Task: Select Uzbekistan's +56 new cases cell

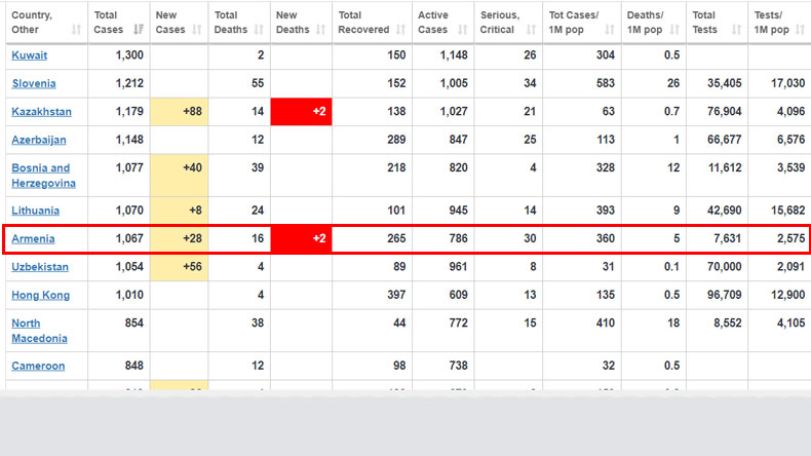Action: 179,267
